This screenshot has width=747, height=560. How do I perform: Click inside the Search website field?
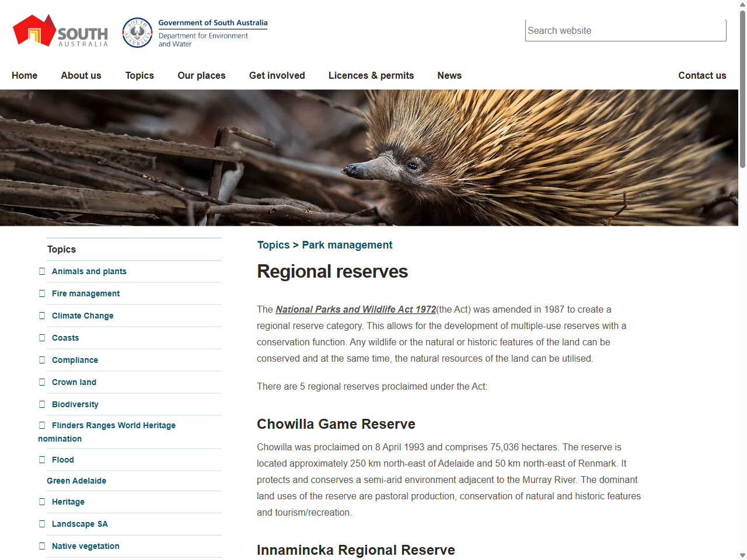625,30
